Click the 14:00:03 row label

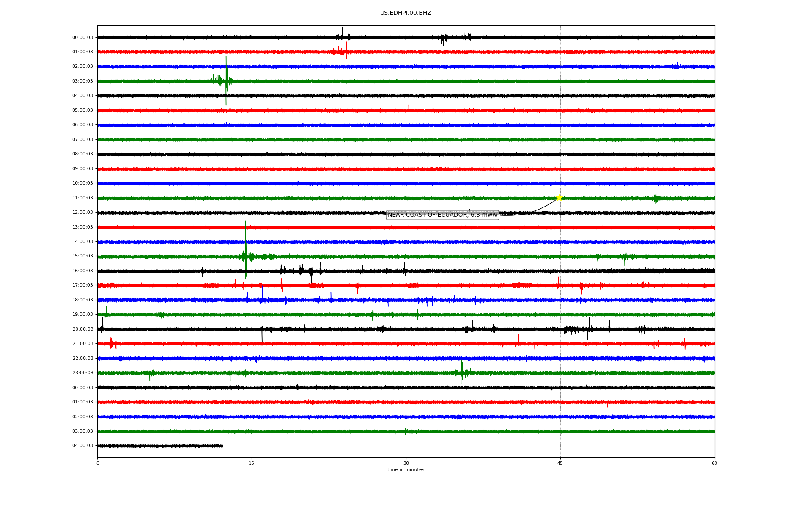pos(82,242)
